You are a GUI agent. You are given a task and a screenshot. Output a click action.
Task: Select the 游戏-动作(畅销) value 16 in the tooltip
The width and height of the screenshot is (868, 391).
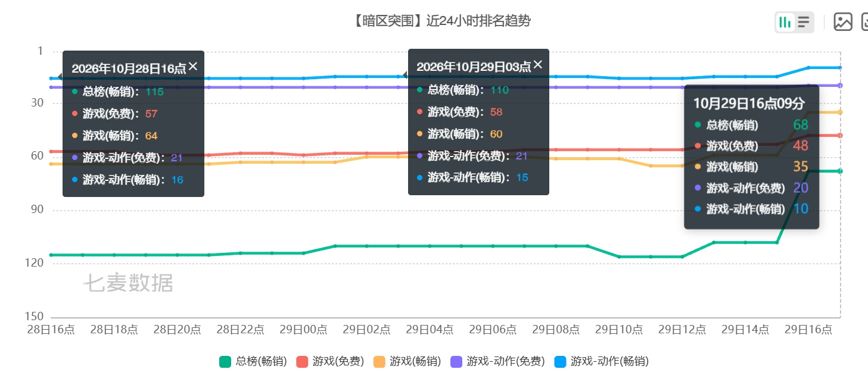pos(178,180)
